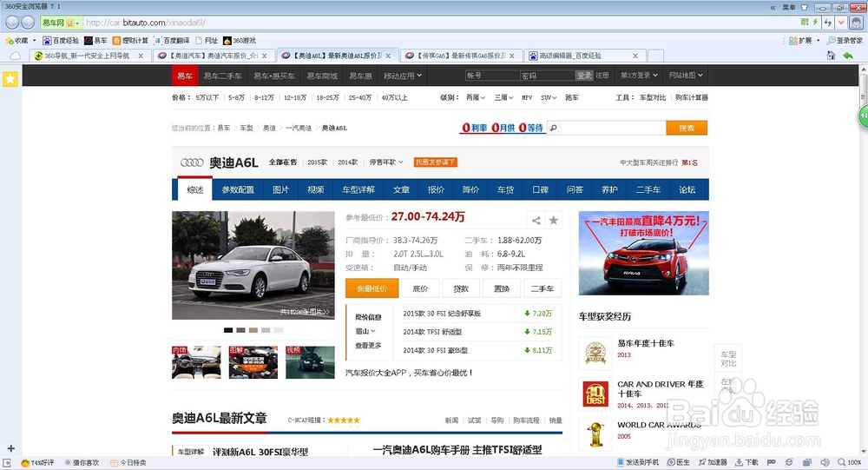Click the 置换 button
The width and height of the screenshot is (868, 470).
(502, 288)
